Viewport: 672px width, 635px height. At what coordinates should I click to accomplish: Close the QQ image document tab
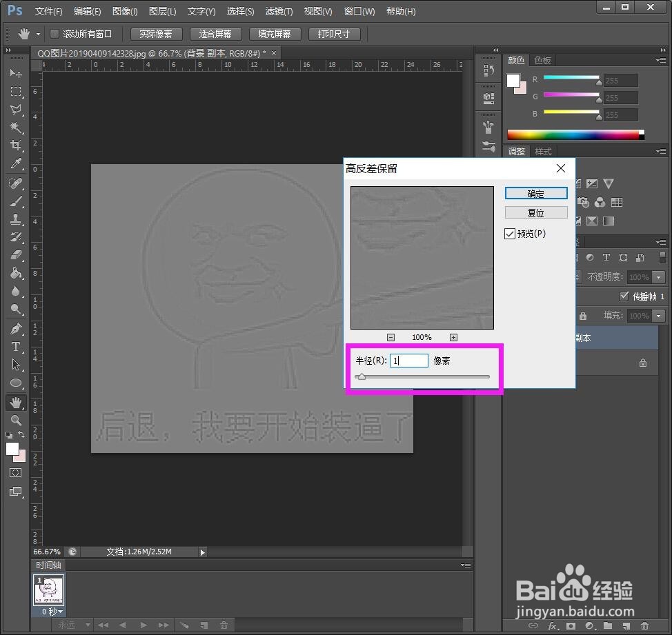tap(274, 52)
